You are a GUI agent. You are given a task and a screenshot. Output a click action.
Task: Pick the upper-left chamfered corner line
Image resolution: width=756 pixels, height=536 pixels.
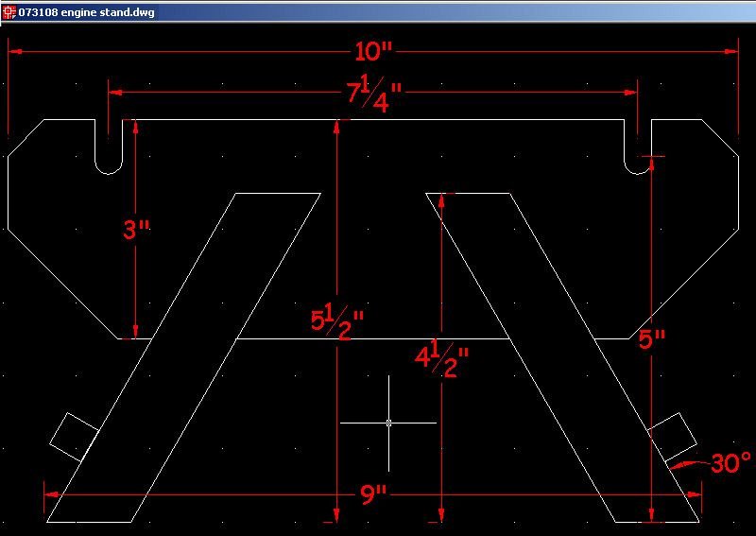(x=26, y=138)
